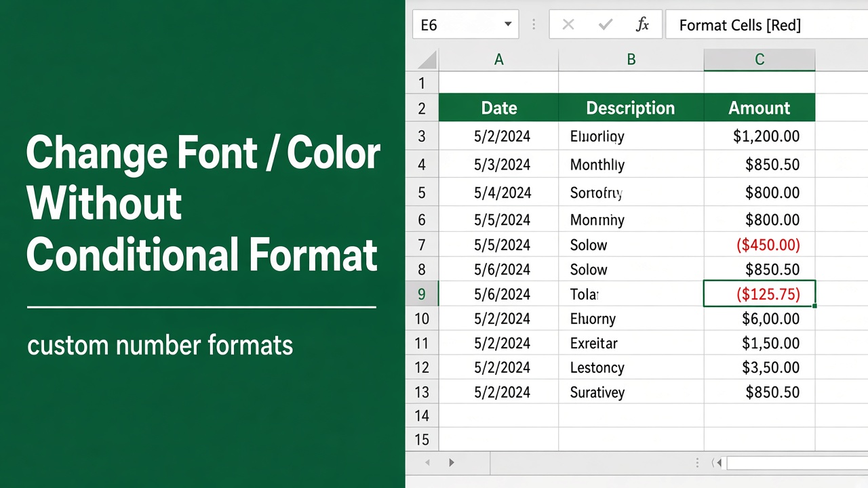Select the $1,200.00 amount cell
The width and height of the screenshot is (868, 488).
click(759, 136)
